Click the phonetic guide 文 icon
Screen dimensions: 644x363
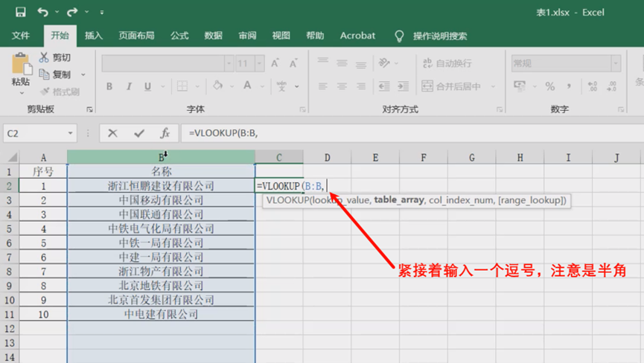click(281, 86)
